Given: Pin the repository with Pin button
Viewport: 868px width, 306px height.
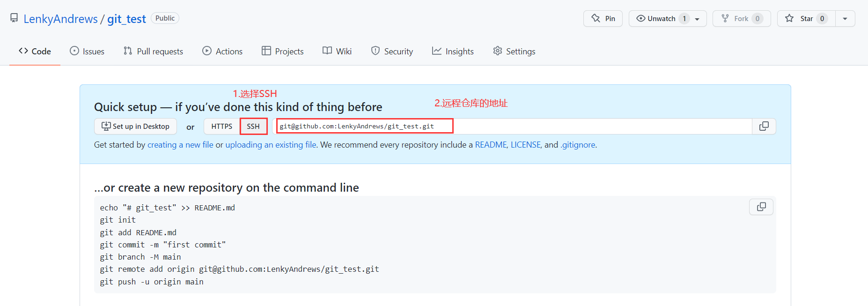Looking at the screenshot, I should 603,18.
